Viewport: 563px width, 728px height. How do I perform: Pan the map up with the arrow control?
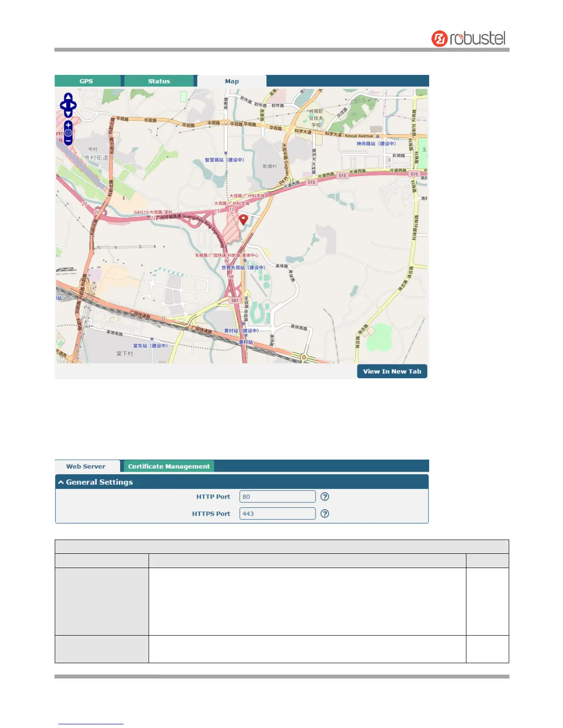click(68, 97)
